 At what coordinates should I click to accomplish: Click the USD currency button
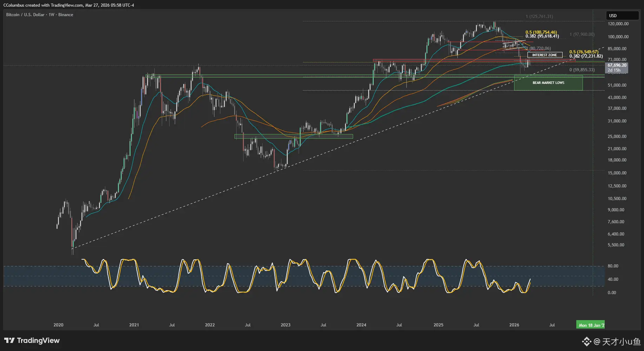tap(622, 15)
